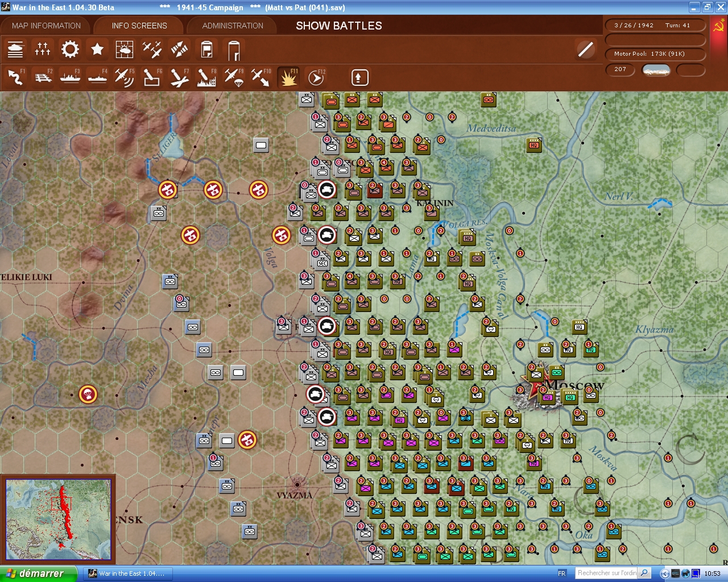The height and width of the screenshot is (582, 728).
Task: Click the date and turn 41 display
Action: click(x=656, y=26)
